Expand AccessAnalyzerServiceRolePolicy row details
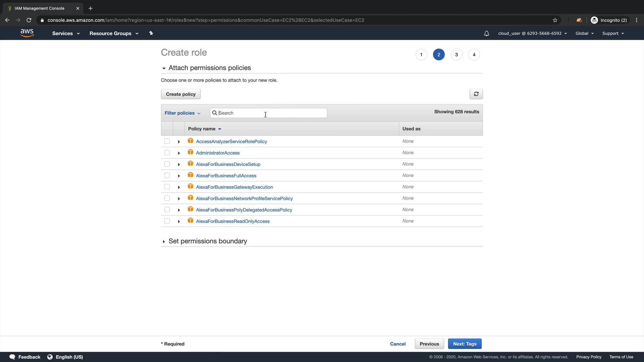 (x=179, y=142)
